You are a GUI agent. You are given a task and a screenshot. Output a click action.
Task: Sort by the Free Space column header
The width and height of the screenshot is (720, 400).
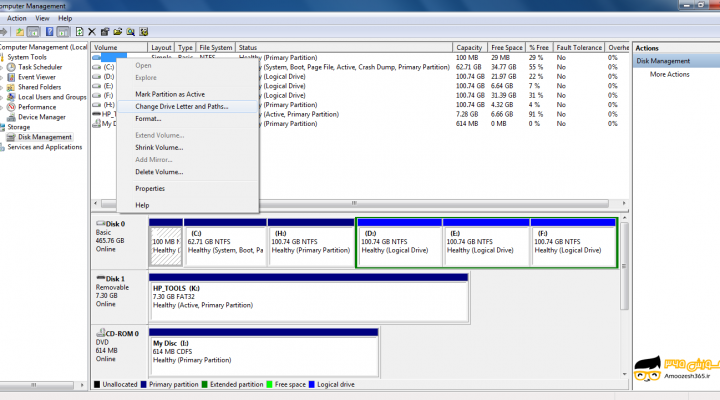tap(506, 48)
